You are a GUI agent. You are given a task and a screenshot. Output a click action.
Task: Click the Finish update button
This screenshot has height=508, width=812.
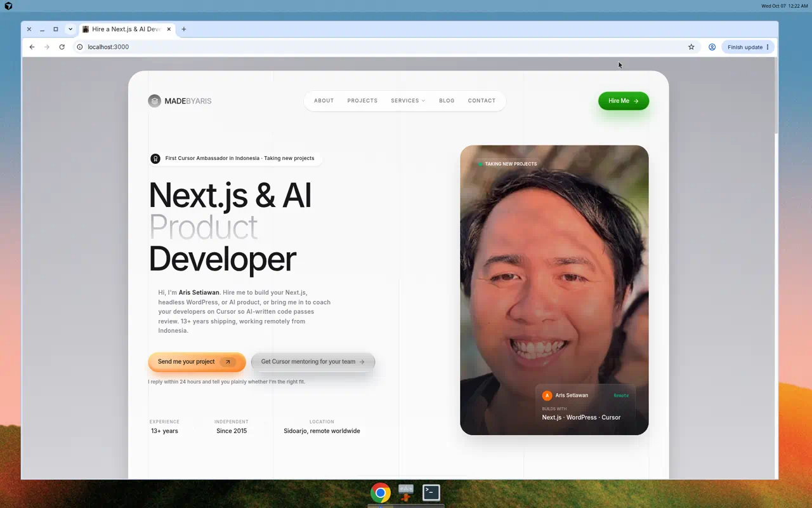[748, 47]
